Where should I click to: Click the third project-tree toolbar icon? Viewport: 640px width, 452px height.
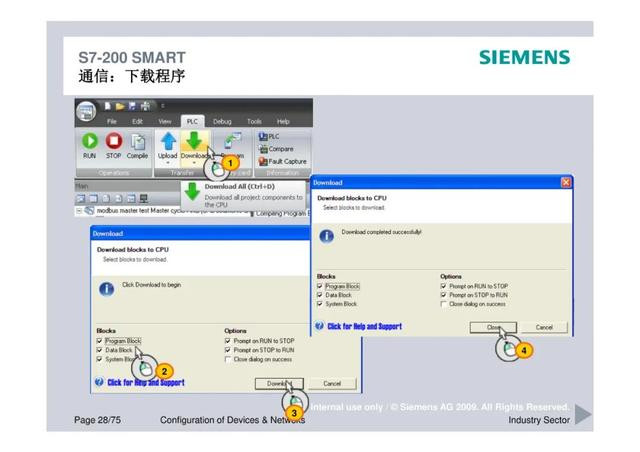click(106, 199)
